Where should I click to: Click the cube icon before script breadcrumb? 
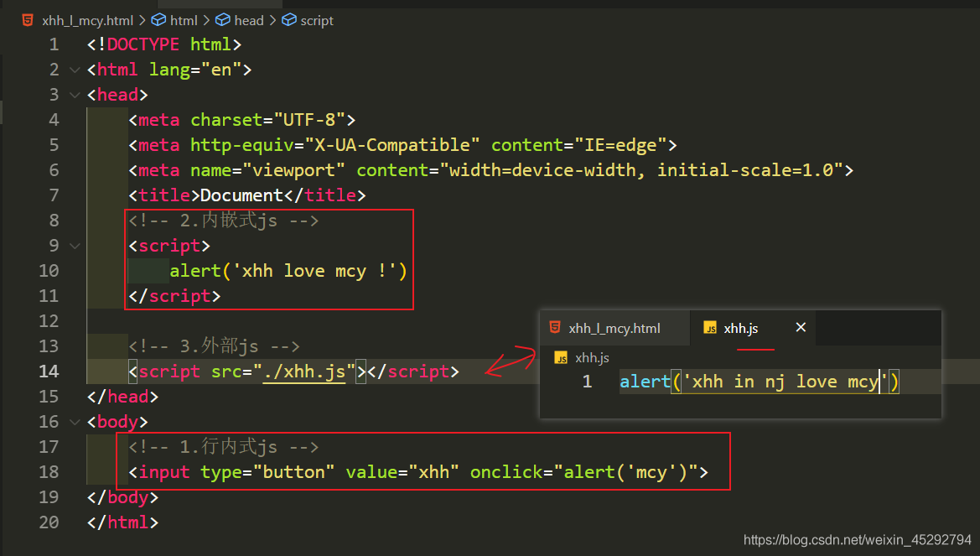coord(288,20)
